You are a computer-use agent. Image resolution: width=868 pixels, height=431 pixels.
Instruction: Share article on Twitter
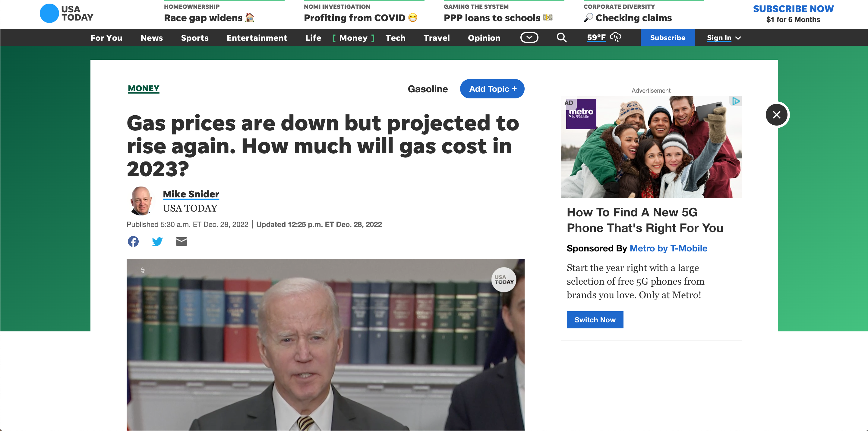(x=157, y=241)
